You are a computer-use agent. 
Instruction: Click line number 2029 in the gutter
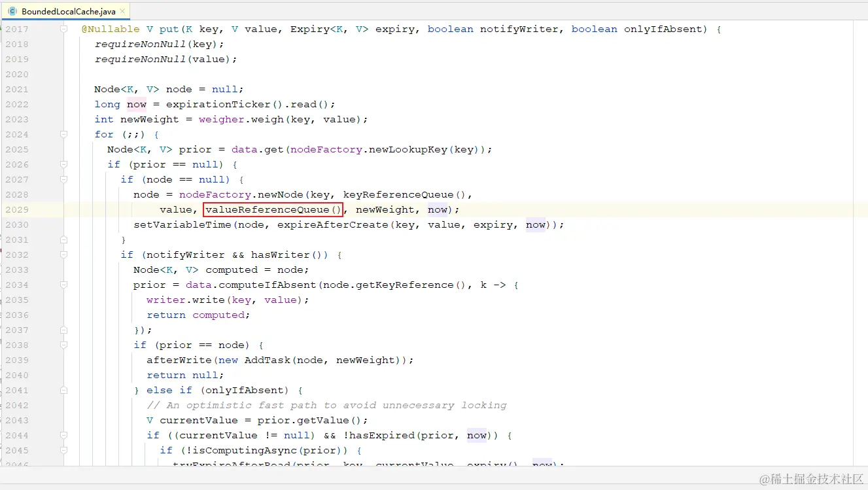click(x=17, y=209)
